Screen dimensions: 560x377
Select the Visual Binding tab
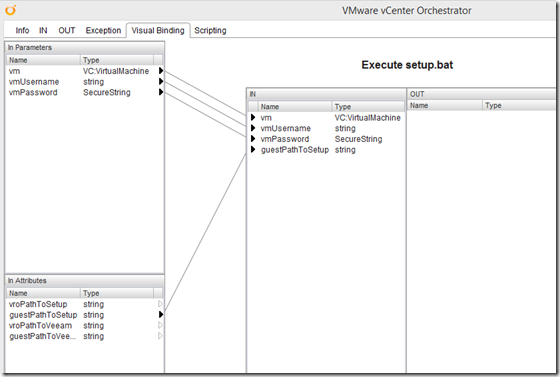coord(158,30)
